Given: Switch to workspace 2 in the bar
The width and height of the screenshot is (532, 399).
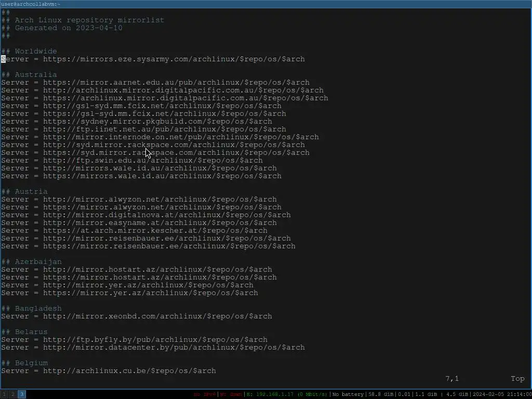Looking at the screenshot, I should click(x=13, y=394).
